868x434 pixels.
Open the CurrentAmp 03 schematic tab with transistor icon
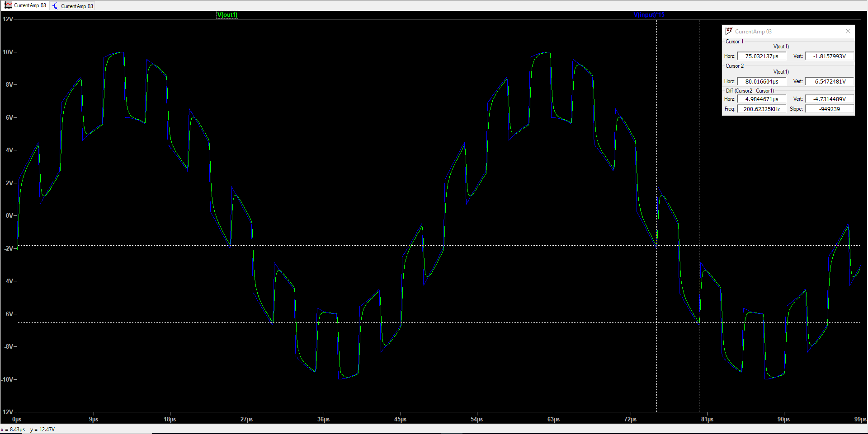point(73,6)
